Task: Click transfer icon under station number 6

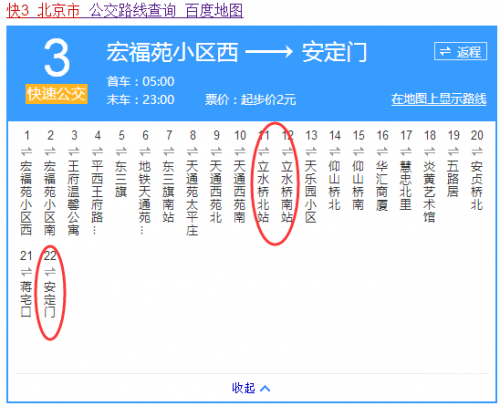Action: point(145,152)
